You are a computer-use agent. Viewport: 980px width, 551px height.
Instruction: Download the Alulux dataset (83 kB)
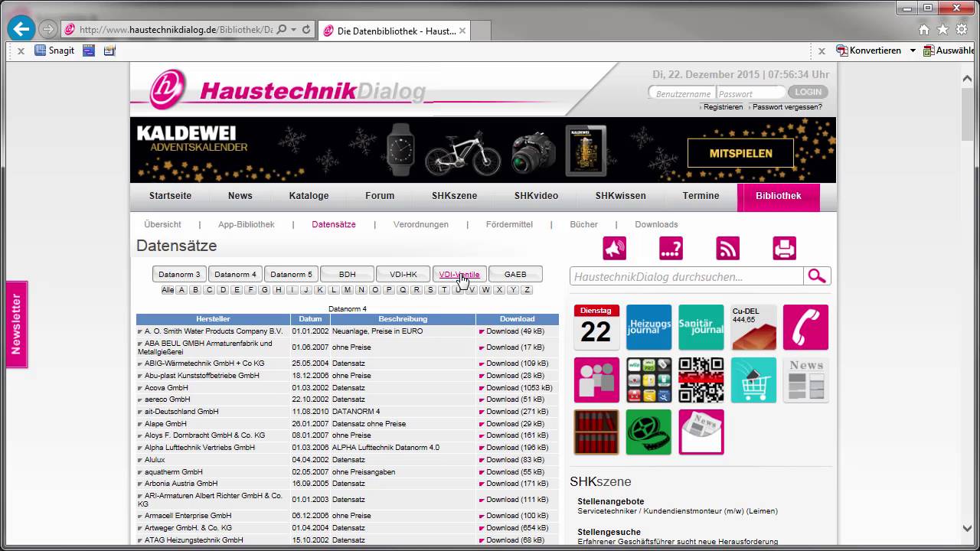pos(514,460)
